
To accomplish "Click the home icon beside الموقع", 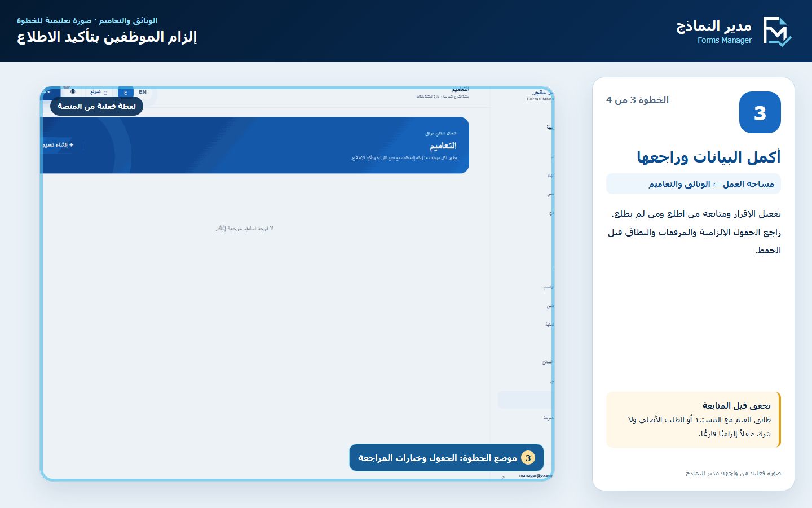I will click(105, 92).
